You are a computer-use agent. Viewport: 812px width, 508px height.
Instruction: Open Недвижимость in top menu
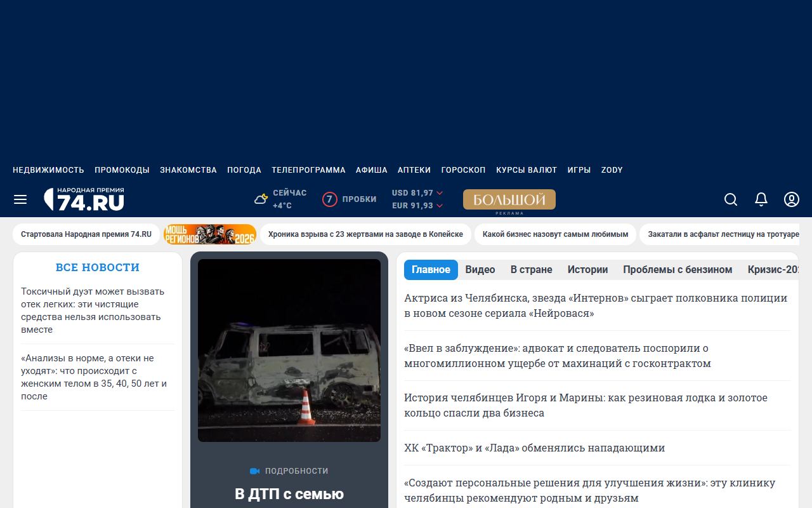(48, 170)
